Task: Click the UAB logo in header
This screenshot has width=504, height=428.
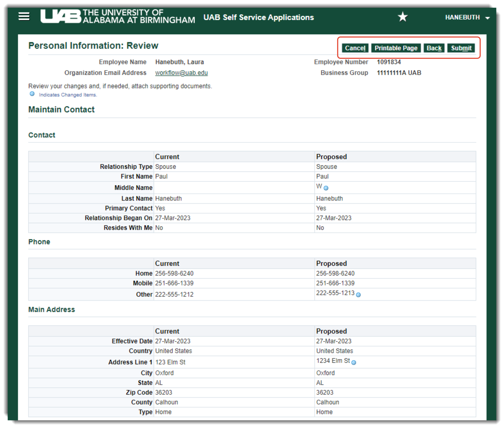Action: click(x=118, y=16)
